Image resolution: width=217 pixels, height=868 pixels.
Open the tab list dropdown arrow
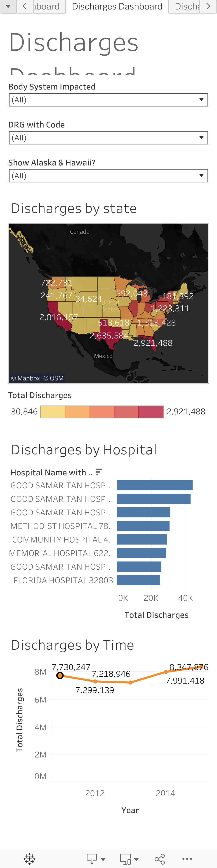click(8, 6)
